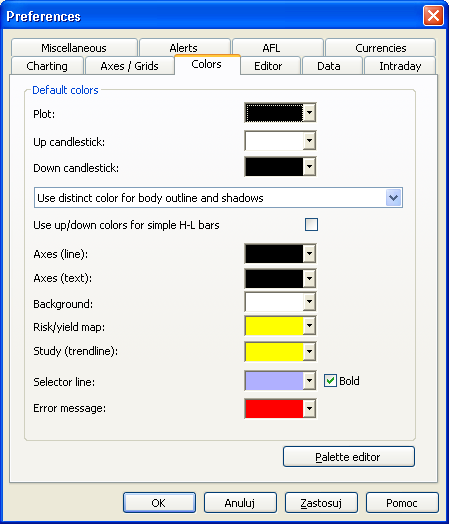Viewport: 449px width, 524px height.
Task: Click the Zastosuj apply button
Action: (321, 502)
